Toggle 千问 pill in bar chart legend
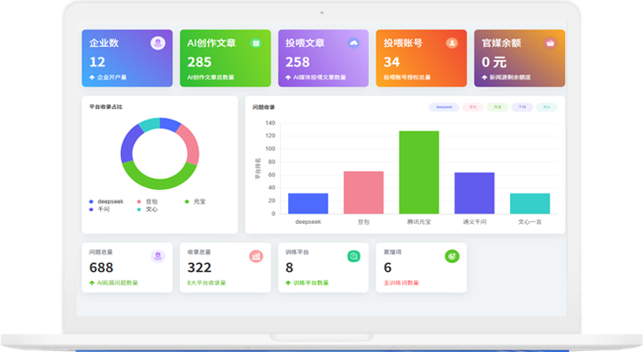Screen dimensions: 644x352 521,107
